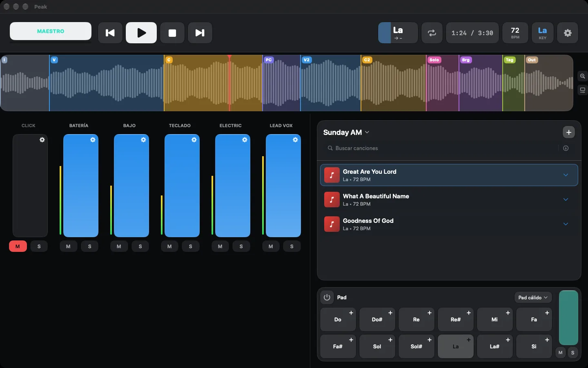Select the La pad

[x=456, y=346]
